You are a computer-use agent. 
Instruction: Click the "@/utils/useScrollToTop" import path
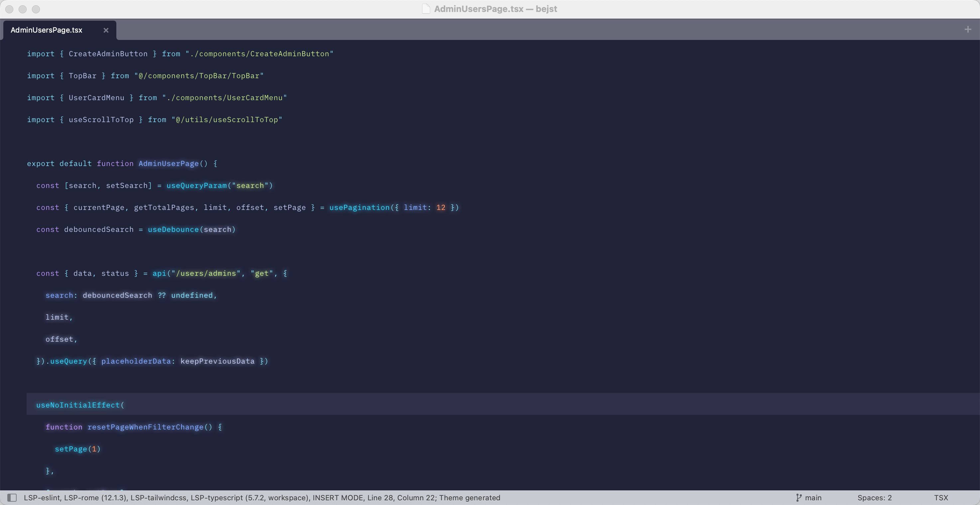227,119
